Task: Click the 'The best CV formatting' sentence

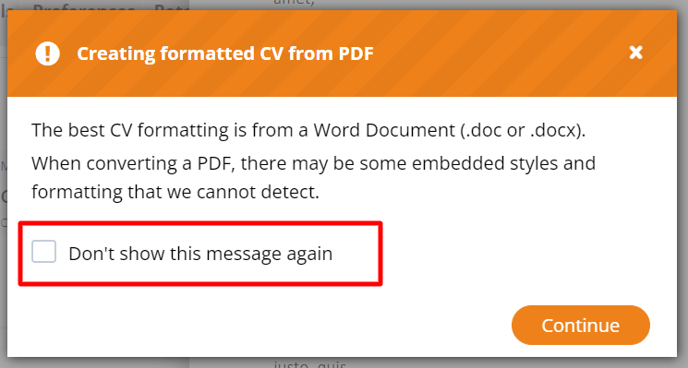Action: (x=308, y=130)
